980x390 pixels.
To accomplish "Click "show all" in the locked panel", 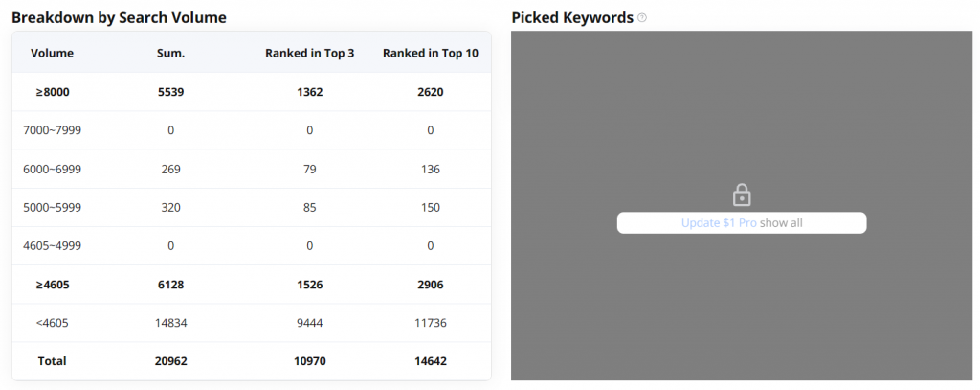I will pos(781,223).
